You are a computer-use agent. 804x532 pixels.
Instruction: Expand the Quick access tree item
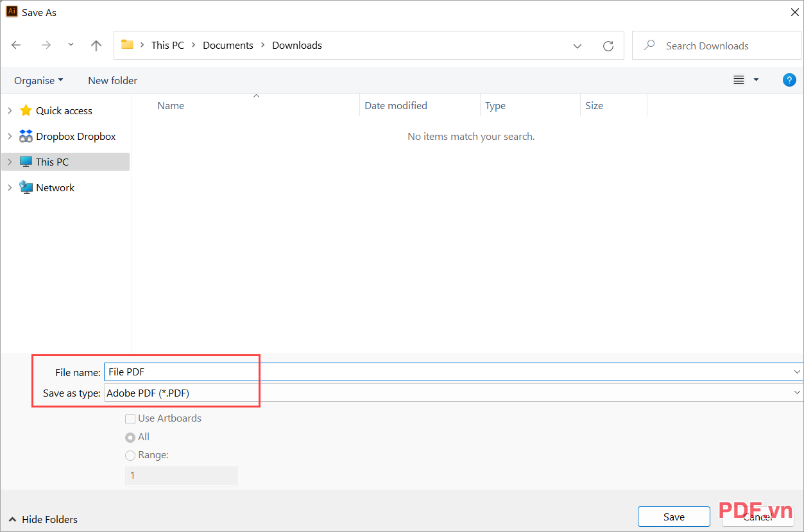tap(9, 110)
